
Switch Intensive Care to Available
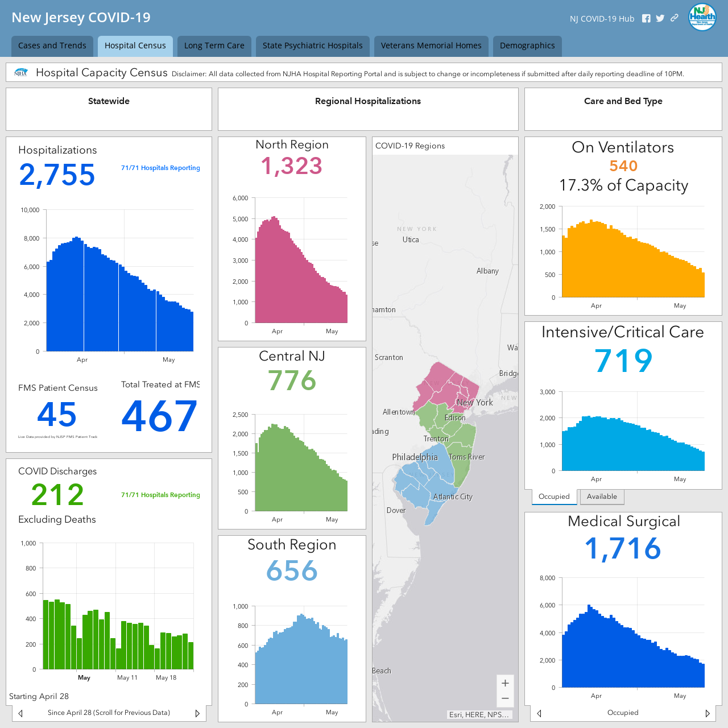(x=602, y=497)
